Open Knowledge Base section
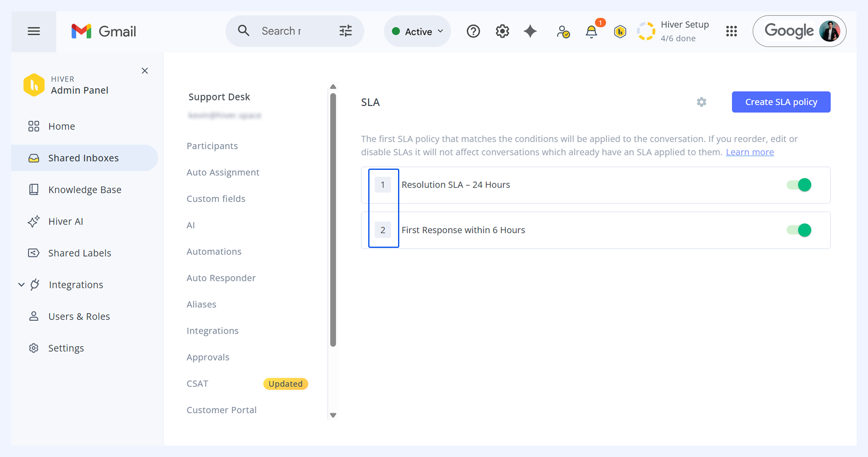868x457 pixels. point(85,189)
